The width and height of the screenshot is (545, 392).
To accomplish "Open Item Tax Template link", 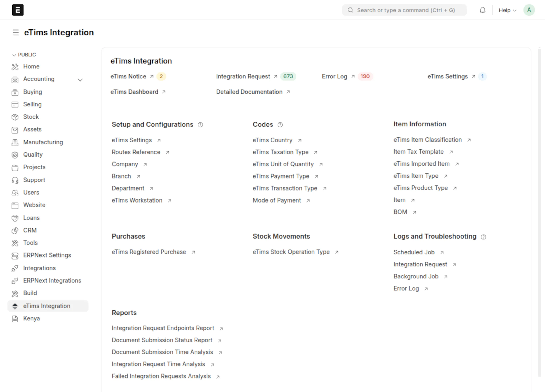I will click(418, 152).
